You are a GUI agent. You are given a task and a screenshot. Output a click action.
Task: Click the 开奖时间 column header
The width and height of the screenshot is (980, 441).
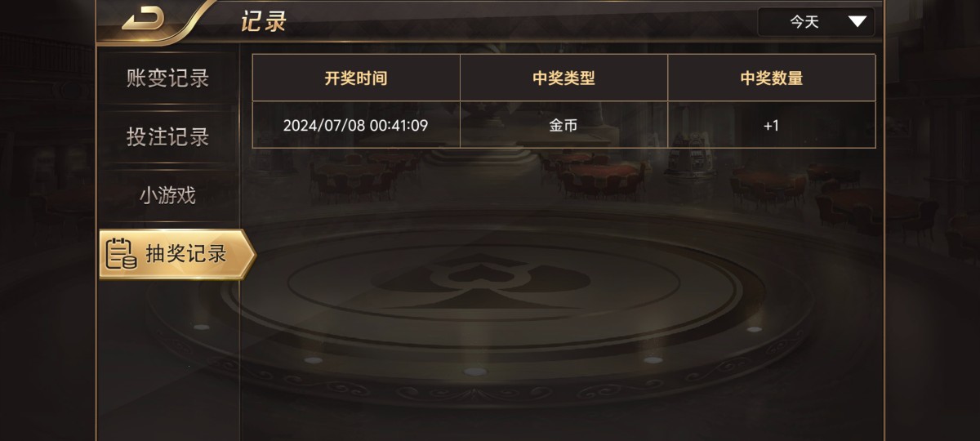[x=356, y=78]
